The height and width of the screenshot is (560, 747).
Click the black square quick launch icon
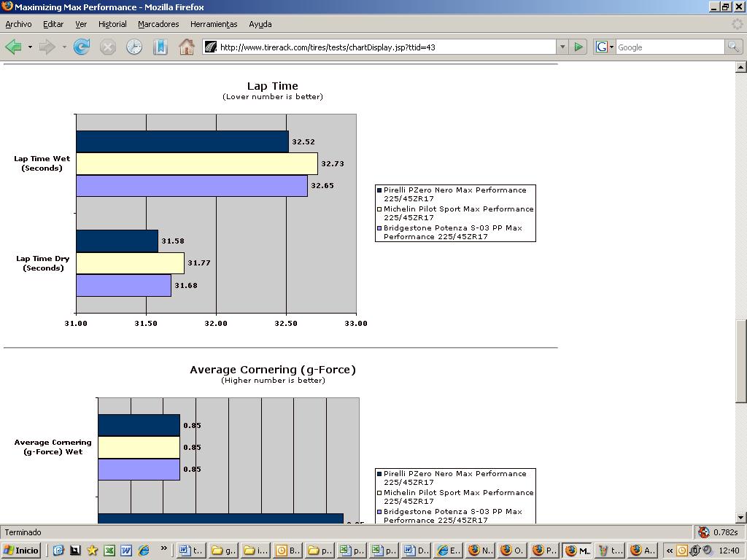coord(75,551)
